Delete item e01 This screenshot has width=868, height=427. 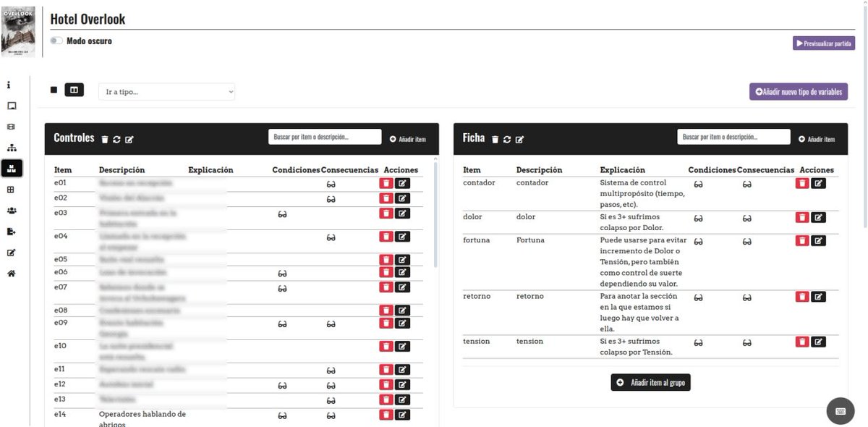tap(386, 183)
